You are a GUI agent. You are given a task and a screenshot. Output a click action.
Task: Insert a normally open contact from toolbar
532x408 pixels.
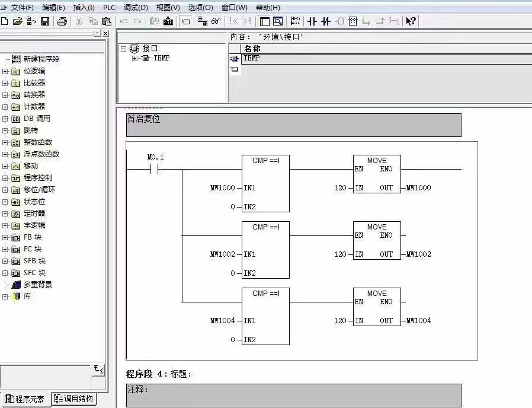[312, 21]
